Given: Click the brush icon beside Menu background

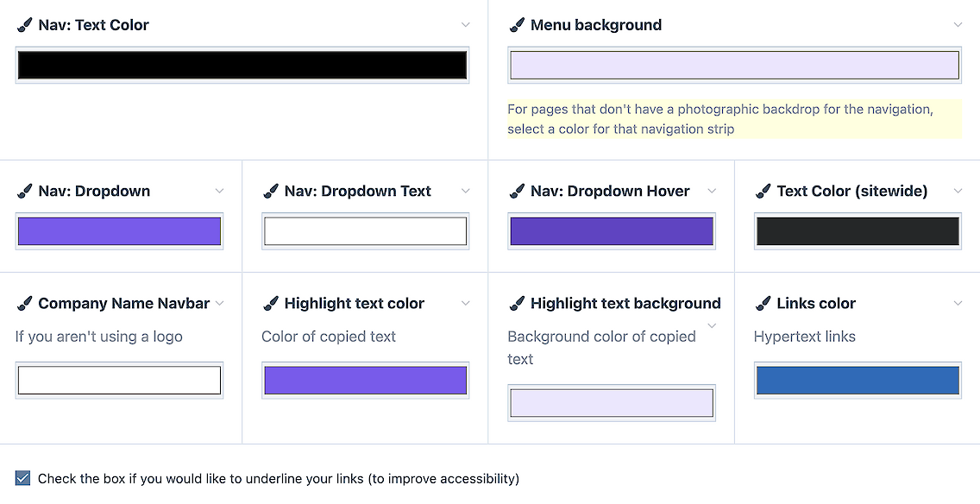Looking at the screenshot, I should [517, 25].
